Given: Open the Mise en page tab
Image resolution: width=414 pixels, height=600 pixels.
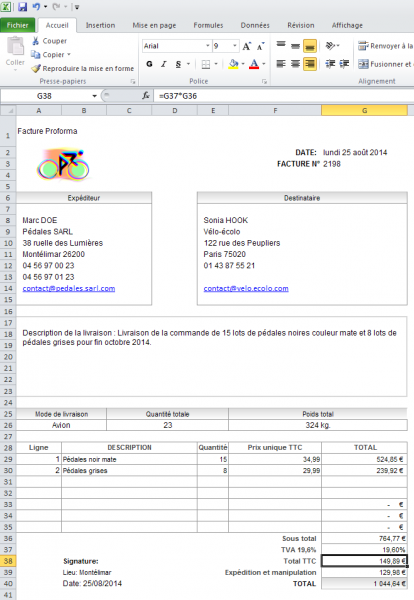Looking at the screenshot, I should click(154, 25).
